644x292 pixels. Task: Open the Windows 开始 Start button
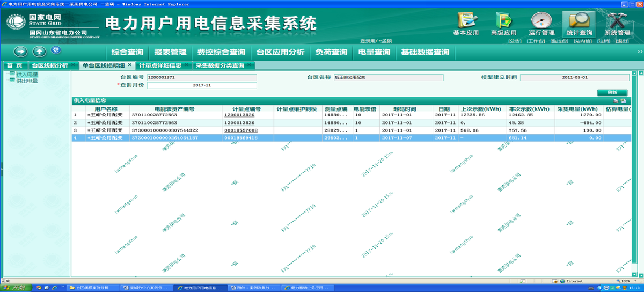(17, 288)
